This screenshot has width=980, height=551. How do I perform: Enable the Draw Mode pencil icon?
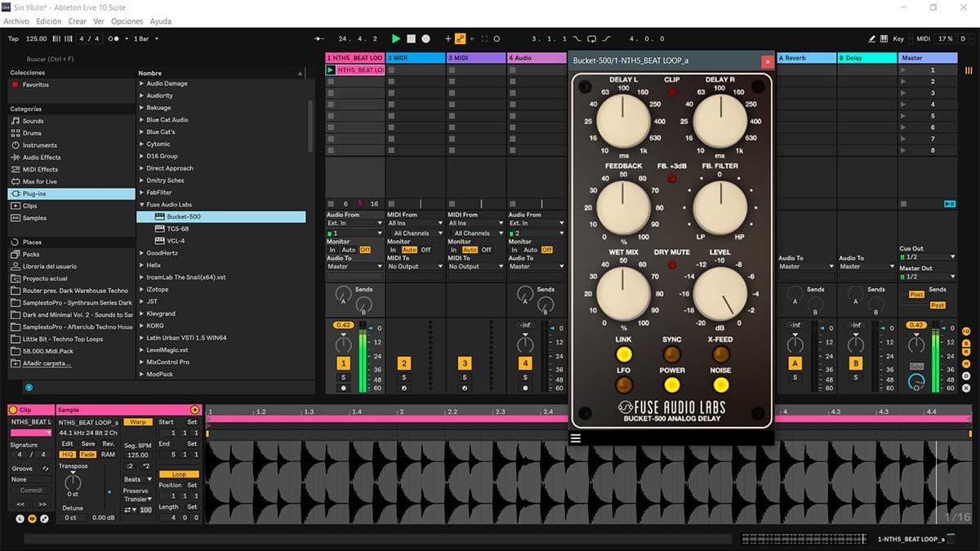pyautogui.click(x=872, y=38)
